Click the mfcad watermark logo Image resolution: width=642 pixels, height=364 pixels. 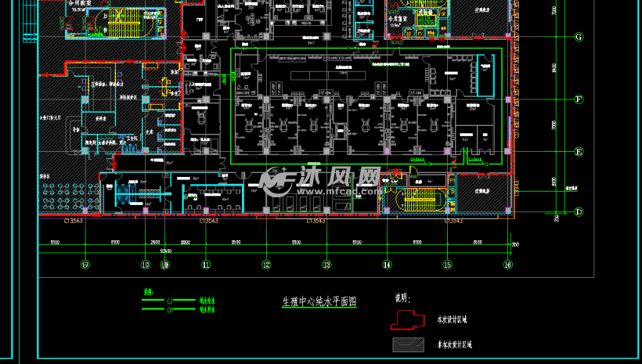[x=321, y=182]
